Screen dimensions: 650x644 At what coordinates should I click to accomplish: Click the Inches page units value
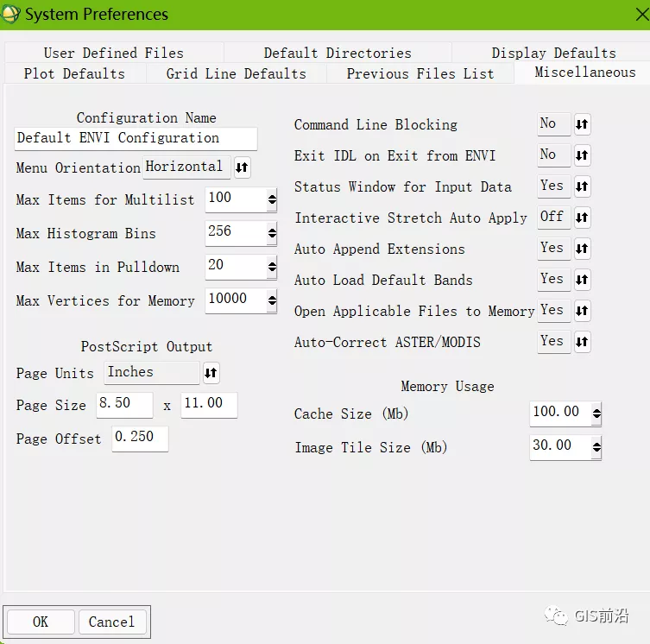pyautogui.click(x=152, y=372)
